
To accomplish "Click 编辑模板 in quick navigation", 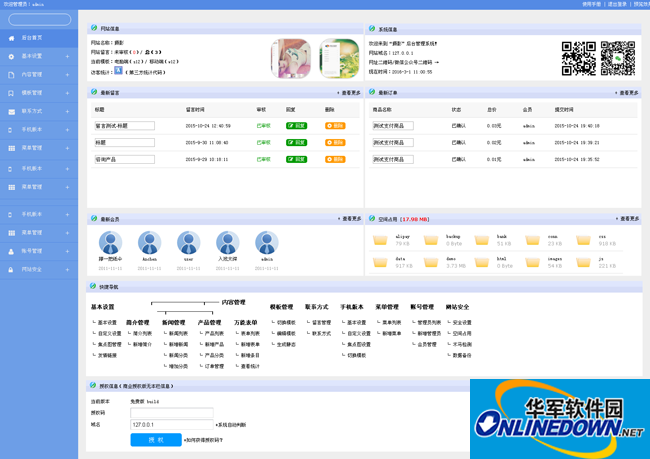I will pos(286,333).
